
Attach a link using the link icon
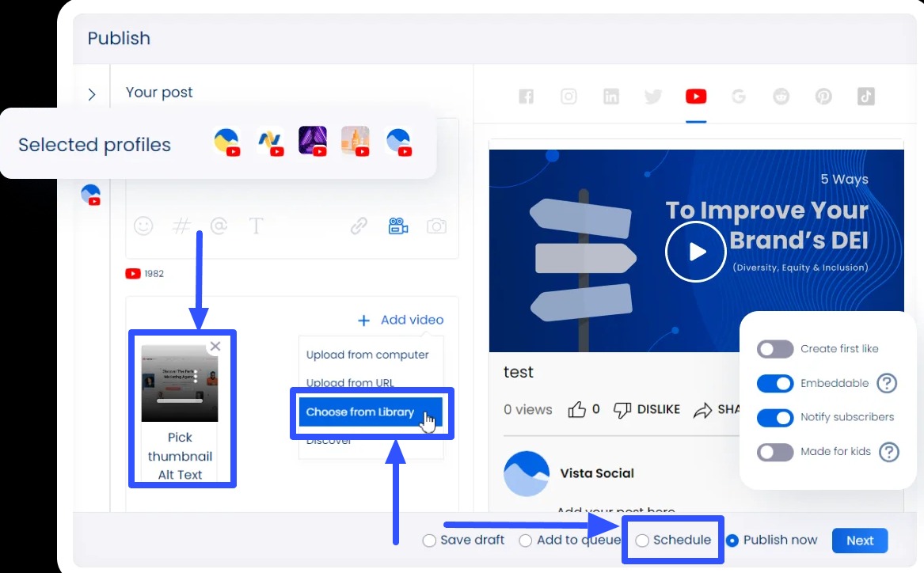[x=359, y=226]
